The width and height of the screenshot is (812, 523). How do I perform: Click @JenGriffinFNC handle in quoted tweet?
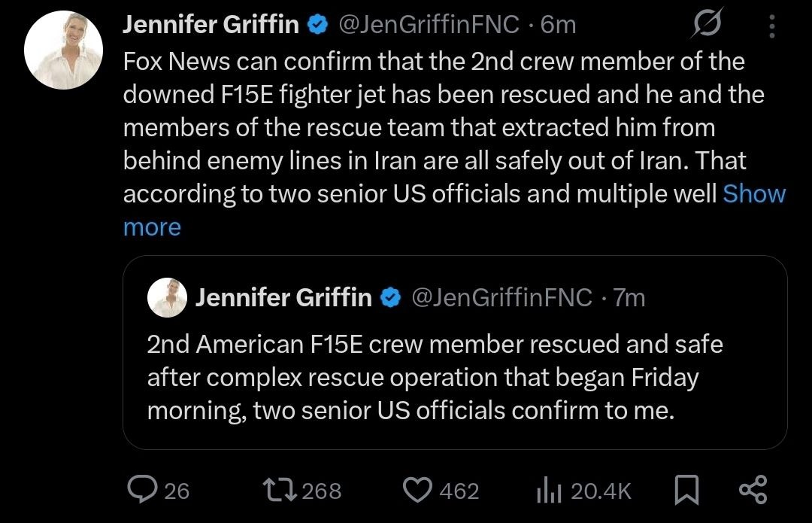tap(501, 297)
